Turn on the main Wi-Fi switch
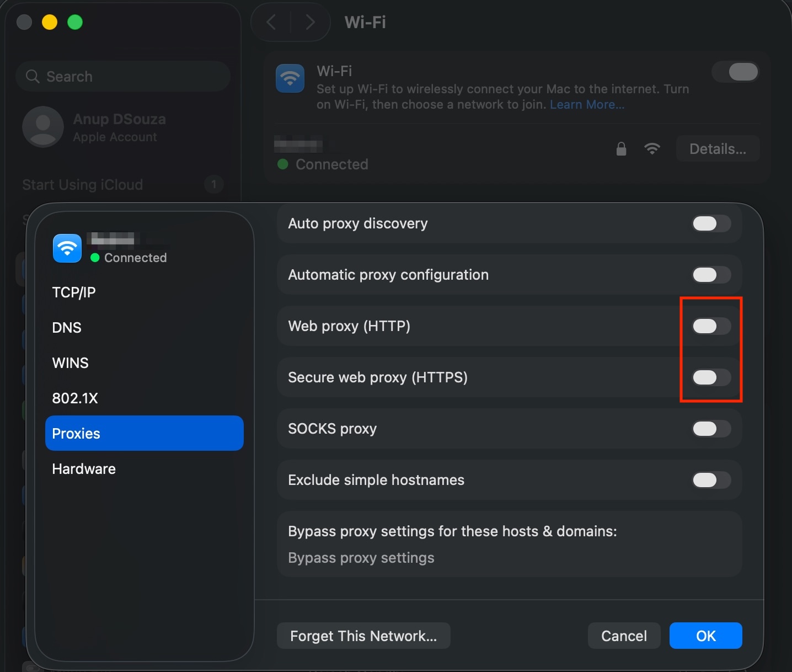This screenshot has height=672, width=792. click(736, 72)
